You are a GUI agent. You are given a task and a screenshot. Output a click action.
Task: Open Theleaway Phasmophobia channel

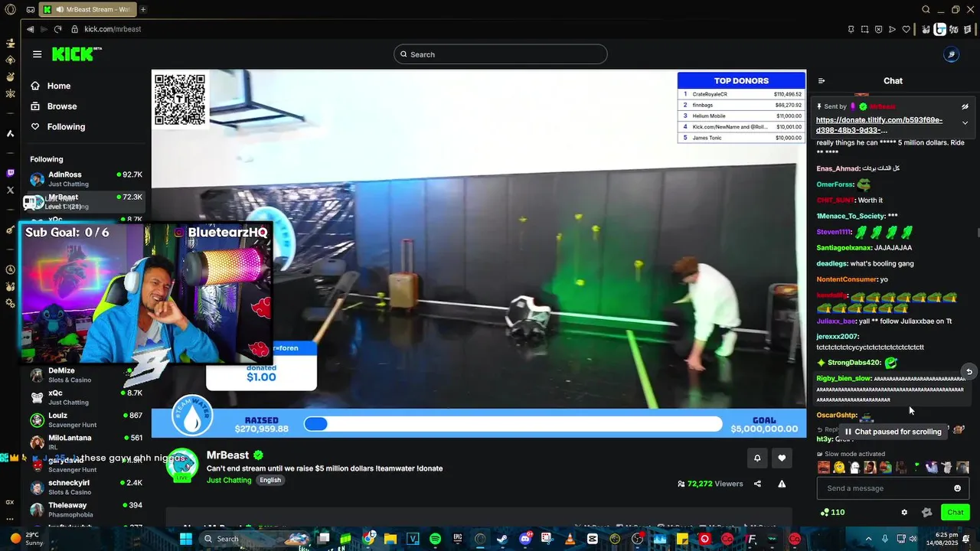(x=86, y=509)
